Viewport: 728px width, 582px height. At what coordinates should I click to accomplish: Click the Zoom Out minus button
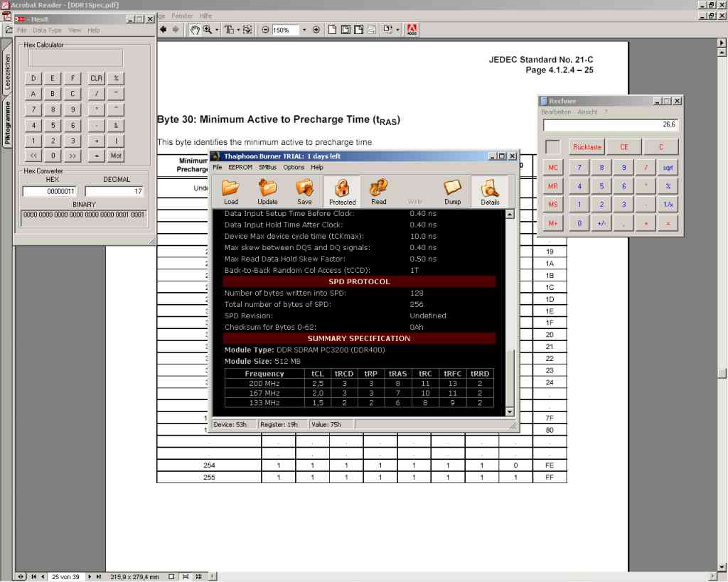pyautogui.click(x=265, y=30)
